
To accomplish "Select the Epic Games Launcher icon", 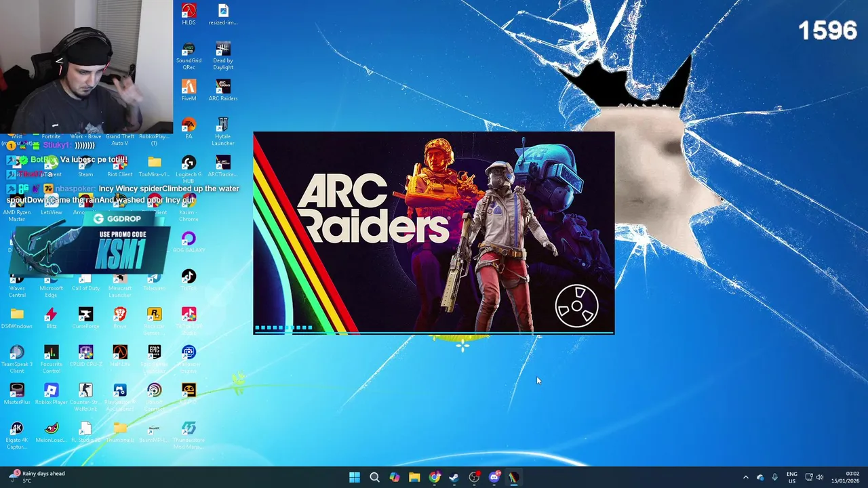I will [155, 359].
